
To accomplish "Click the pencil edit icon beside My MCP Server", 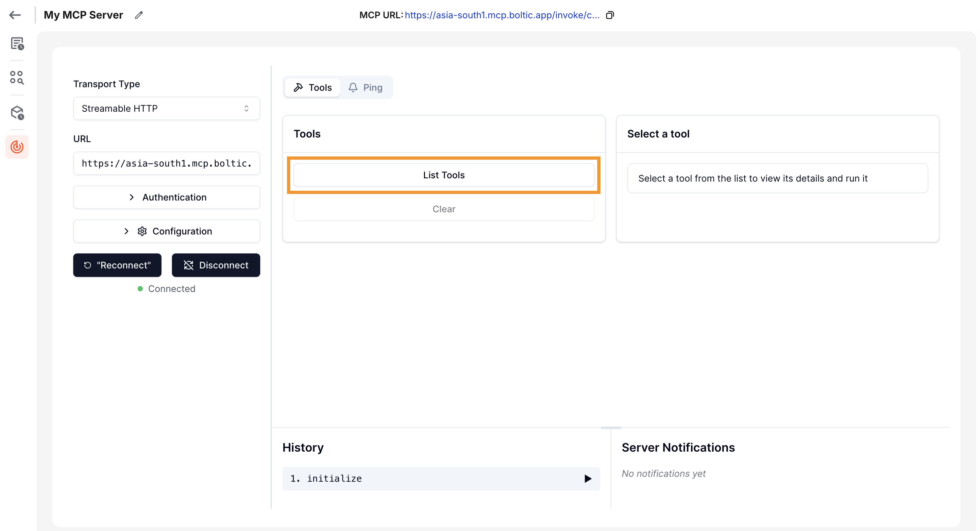I will (139, 15).
